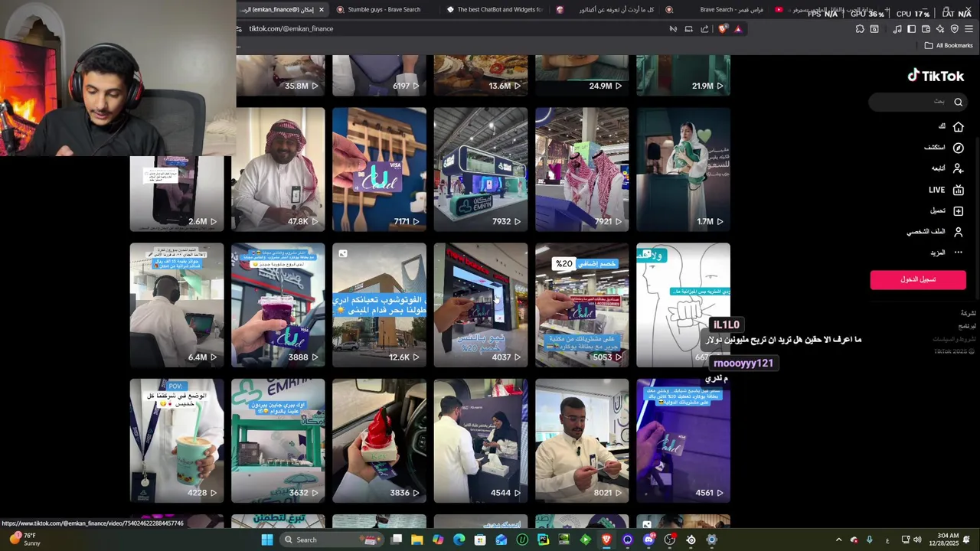Screen dimensions: 980x551
Task: Open Microsoft Edge from taskbar
Action: coord(459,540)
